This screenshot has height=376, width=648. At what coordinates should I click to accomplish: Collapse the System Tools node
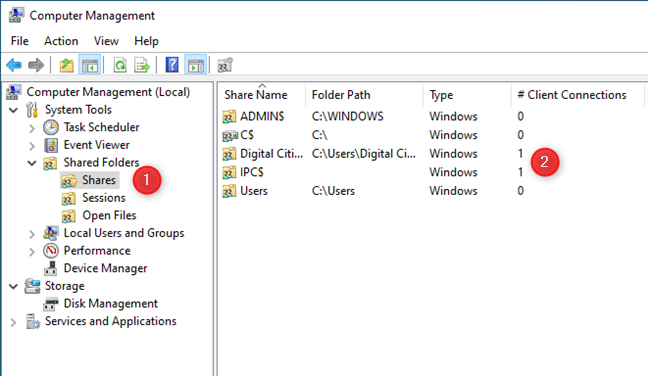click(14, 110)
